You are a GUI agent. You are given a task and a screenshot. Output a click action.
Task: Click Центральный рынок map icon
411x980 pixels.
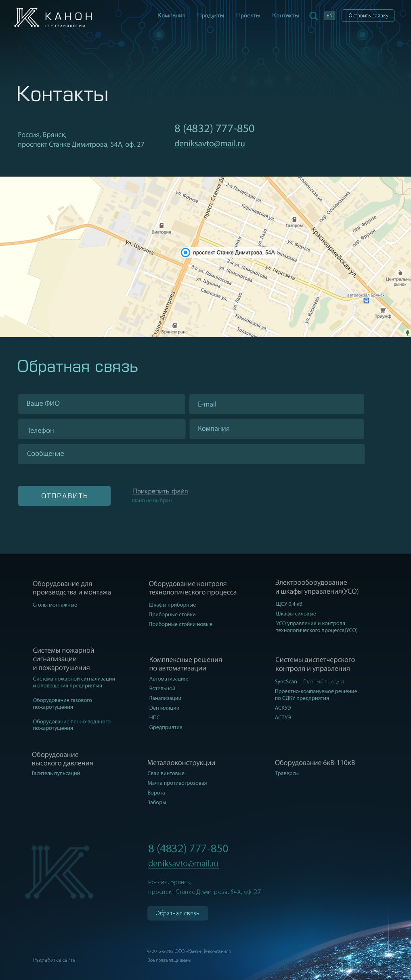[x=400, y=273]
